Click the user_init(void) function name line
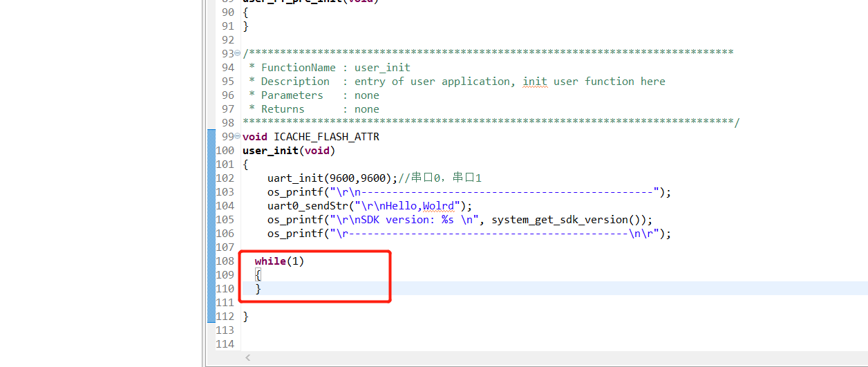Viewport: 868px width, 367px height. coord(289,151)
